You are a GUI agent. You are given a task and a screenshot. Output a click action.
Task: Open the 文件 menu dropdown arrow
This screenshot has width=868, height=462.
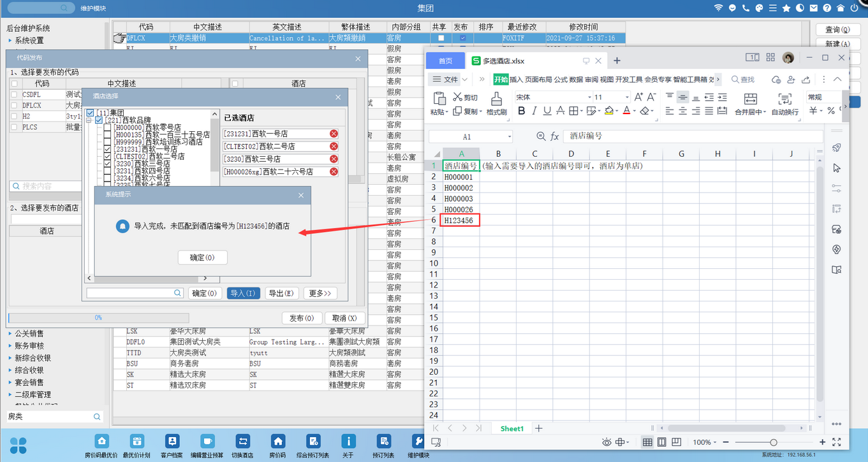pyautogui.click(x=465, y=80)
